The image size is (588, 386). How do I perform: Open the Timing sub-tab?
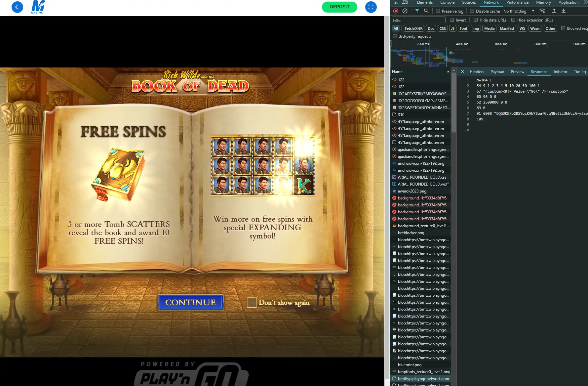click(x=580, y=71)
